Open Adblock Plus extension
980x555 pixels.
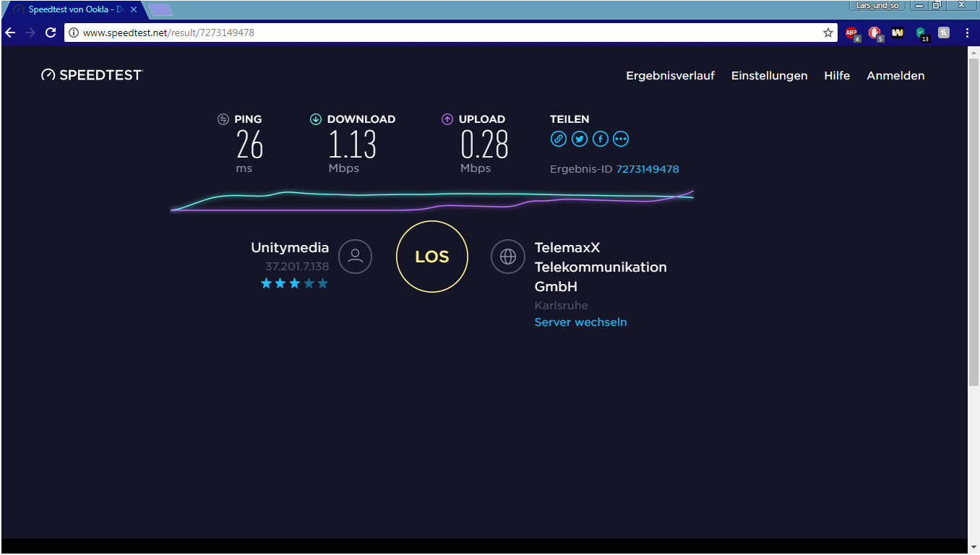pos(852,33)
